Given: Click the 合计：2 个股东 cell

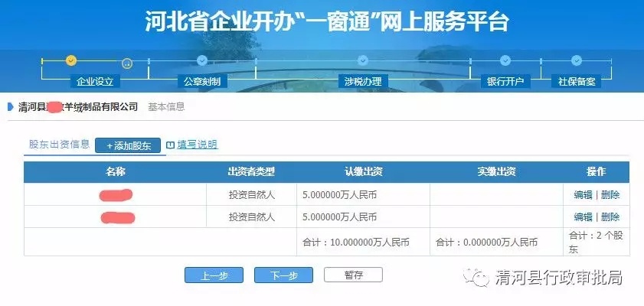Looking at the screenshot, I should 596,242.
